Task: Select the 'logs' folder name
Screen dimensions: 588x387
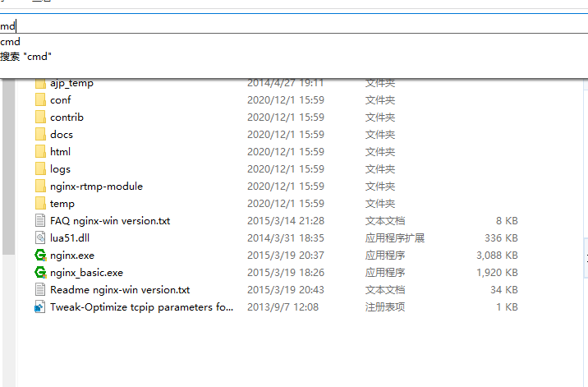Action: [60, 169]
